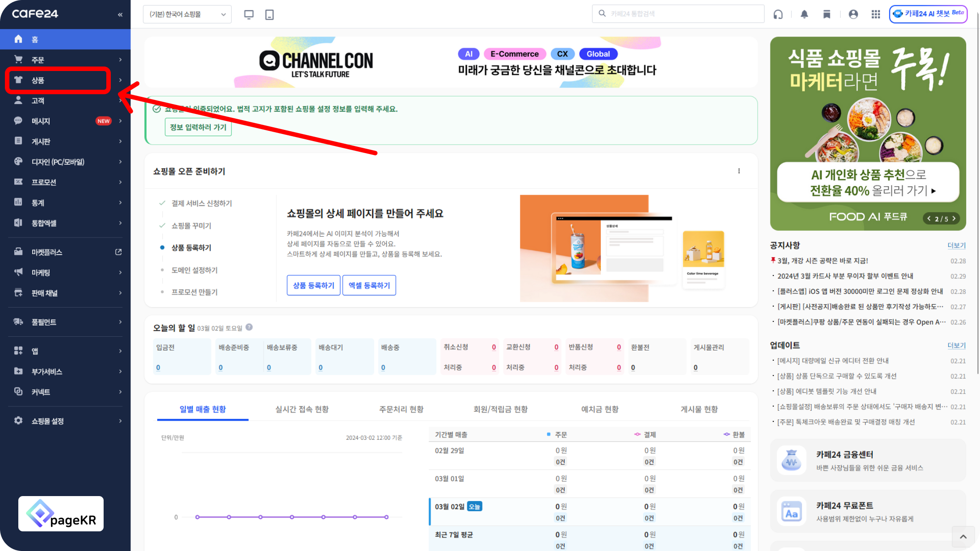Click the help question mark beside 오늘의 할 일

coord(249,327)
